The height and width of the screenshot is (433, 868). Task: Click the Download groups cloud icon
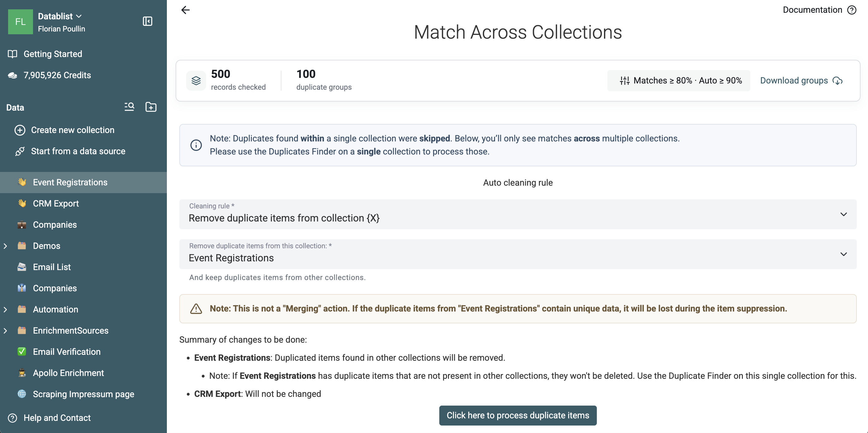pyautogui.click(x=838, y=81)
